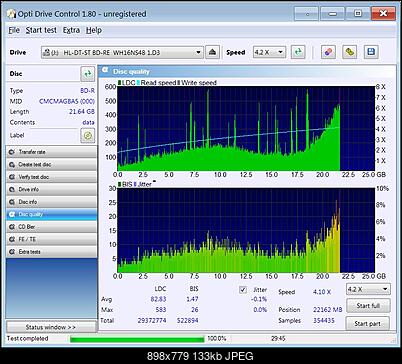Click the Disc quality header disc icon
The height and width of the screenshot is (364, 402).
pyautogui.click(x=105, y=70)
